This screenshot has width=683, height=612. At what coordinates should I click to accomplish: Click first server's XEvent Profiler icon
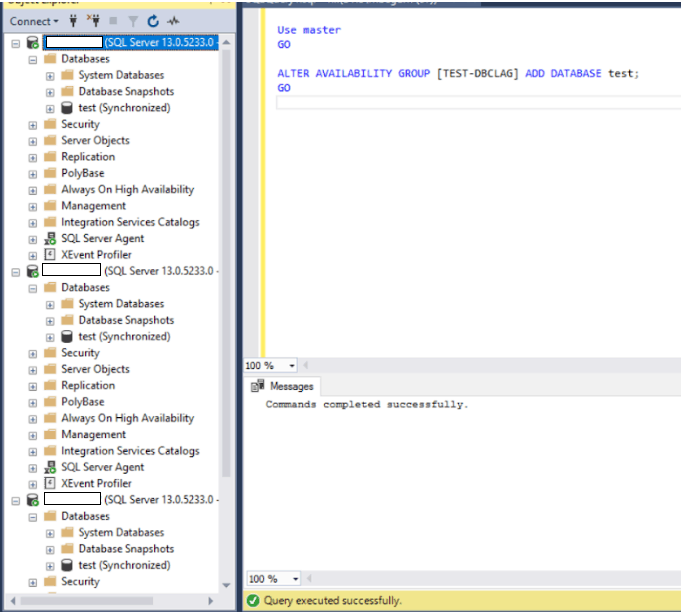pyautogui.click(x=50, y=254)
